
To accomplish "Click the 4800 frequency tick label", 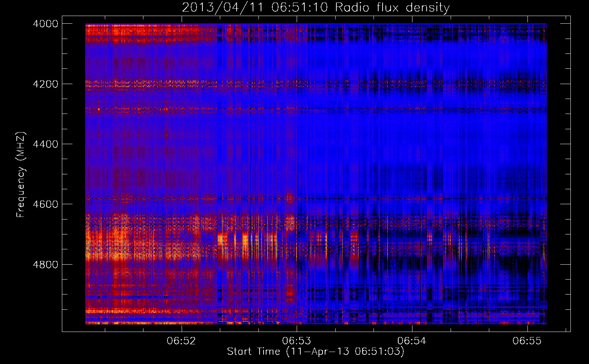I will pyautogui.click(x=46, y=265).
